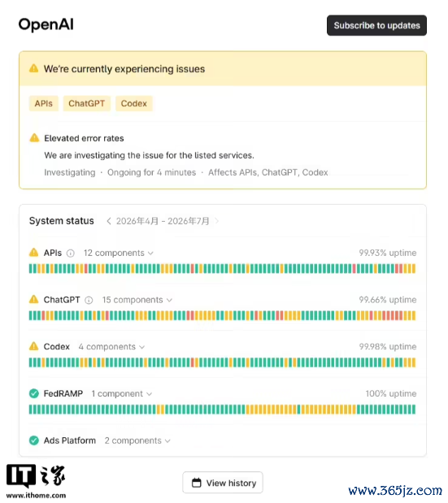Expand the APIs 12 components dropdown
448x503 pixels.
(119, 253)
